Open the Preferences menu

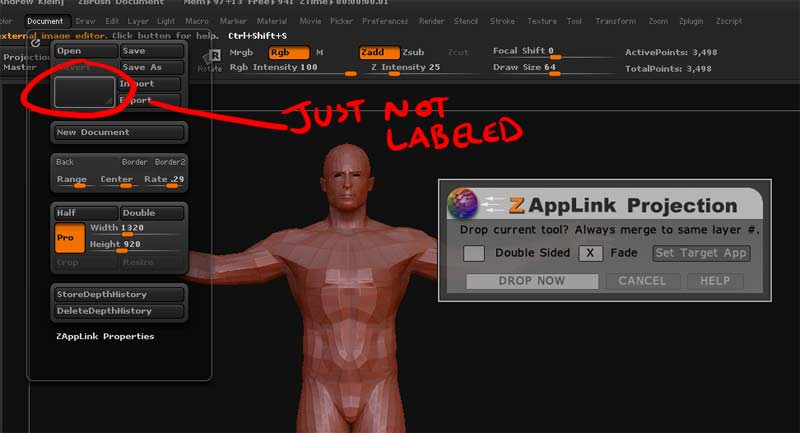coord(385,21)
